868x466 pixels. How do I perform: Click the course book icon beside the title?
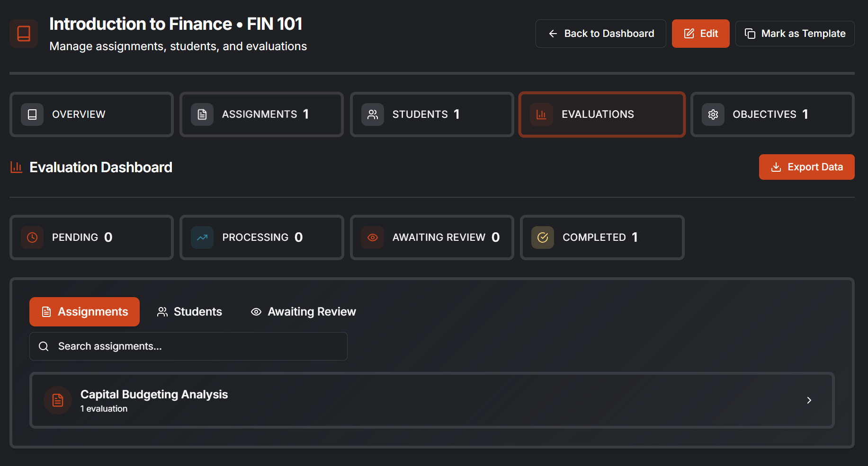click(x=24, y=34)
